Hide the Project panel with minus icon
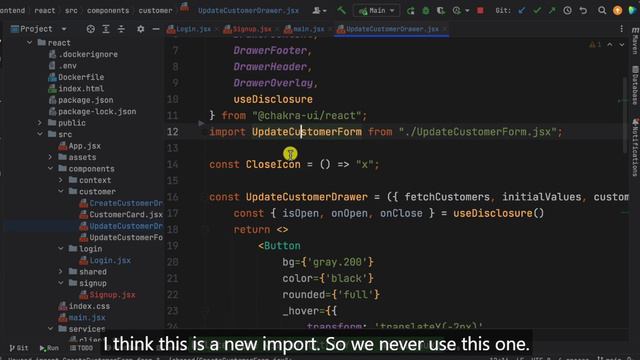 pyautogui.click(x=156, y=29)
